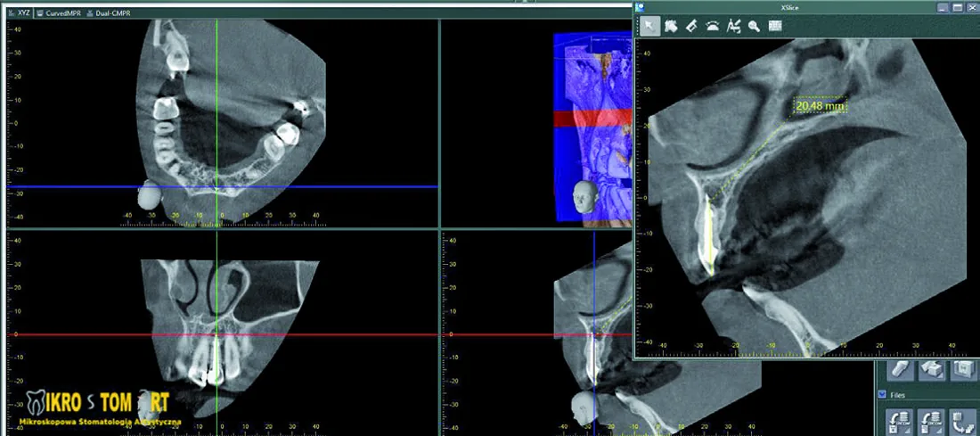This screenshot has width=980, height=436.
Task: Switch to the CurvedMPR tab
Action: point(59,13)
